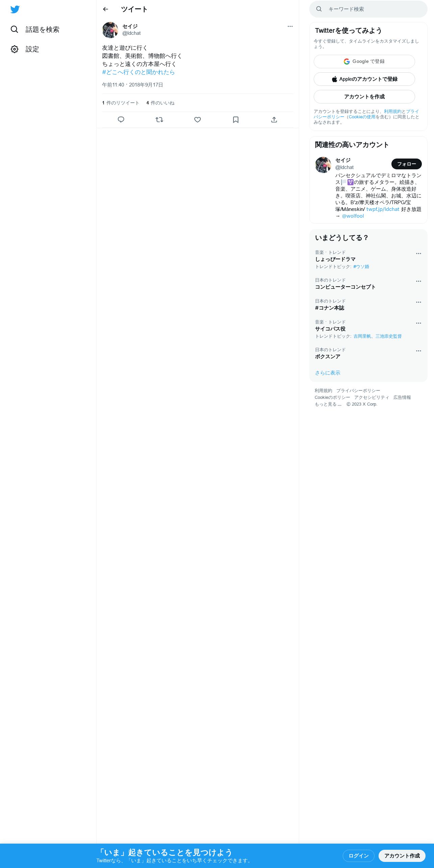Open options for サイコパス役 trend

(418, 323)
